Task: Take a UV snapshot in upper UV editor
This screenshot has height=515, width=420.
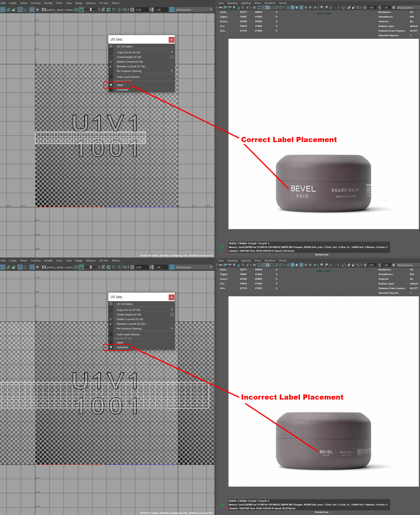Action: pyautogui.click(x=44, y=10)
